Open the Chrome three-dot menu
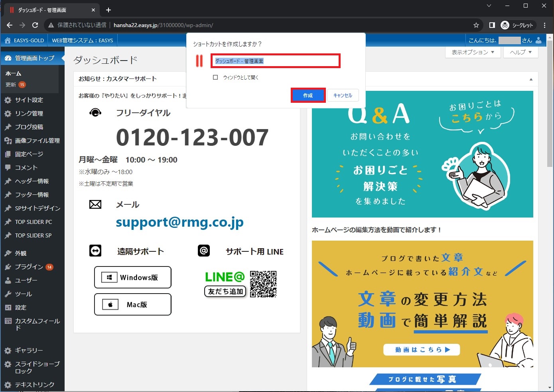The width and height of the screenshot is (554, 392). [544, 25]
